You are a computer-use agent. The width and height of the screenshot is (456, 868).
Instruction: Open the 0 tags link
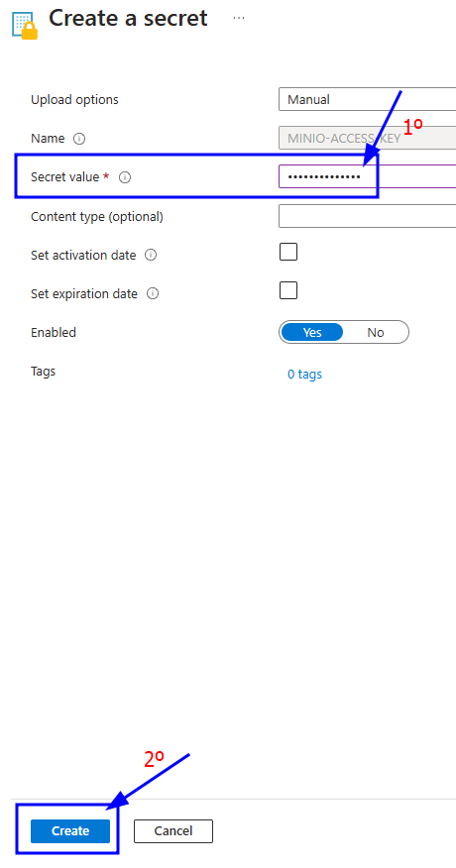304,375
